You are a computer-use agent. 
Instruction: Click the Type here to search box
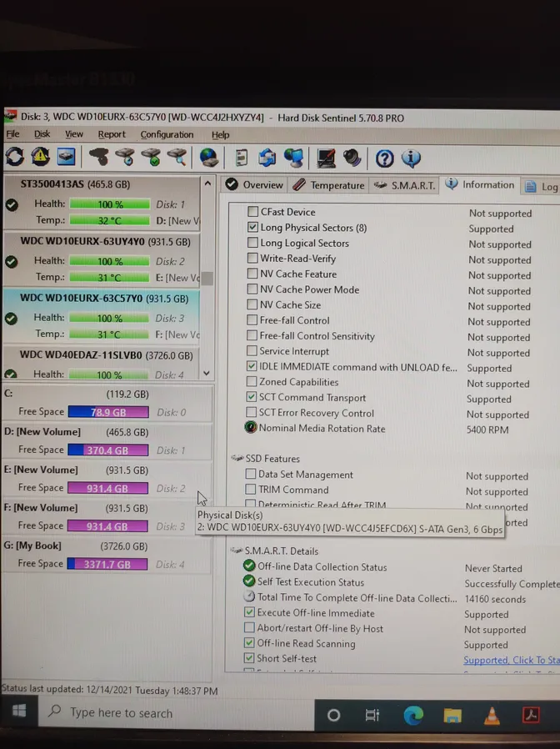[x=176, y=713]
